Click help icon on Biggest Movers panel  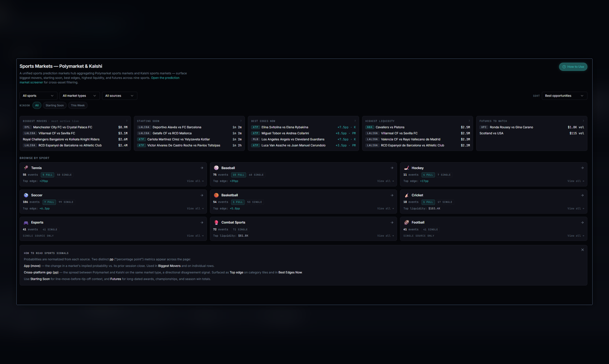point(127,121)
